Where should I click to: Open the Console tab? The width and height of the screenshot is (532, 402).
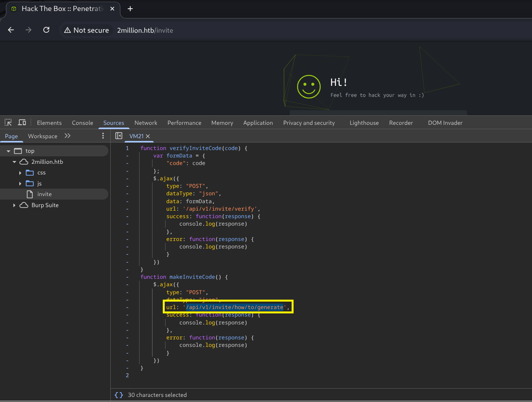82,123
